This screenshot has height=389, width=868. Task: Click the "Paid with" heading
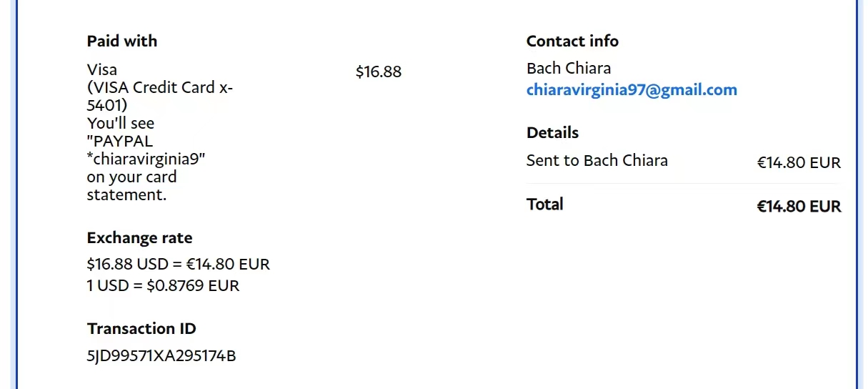pyautogui.click(x=122, y=41)
